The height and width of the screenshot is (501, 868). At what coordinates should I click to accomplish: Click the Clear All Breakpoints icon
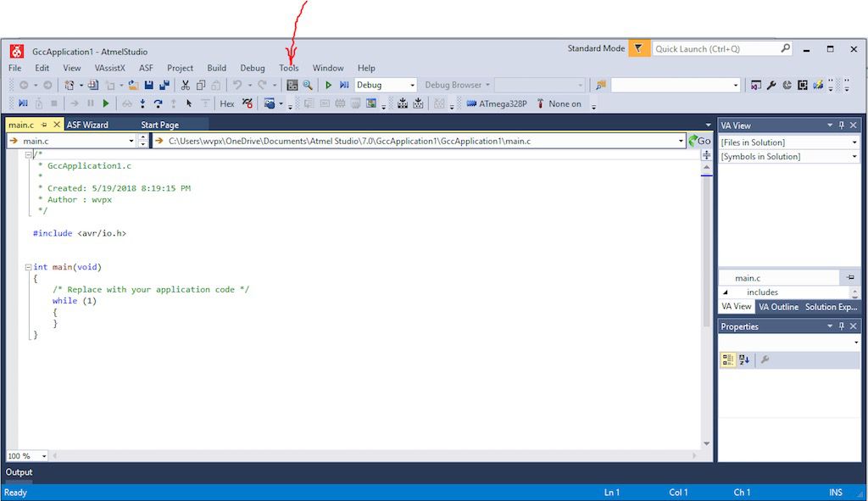click(248, 103)
